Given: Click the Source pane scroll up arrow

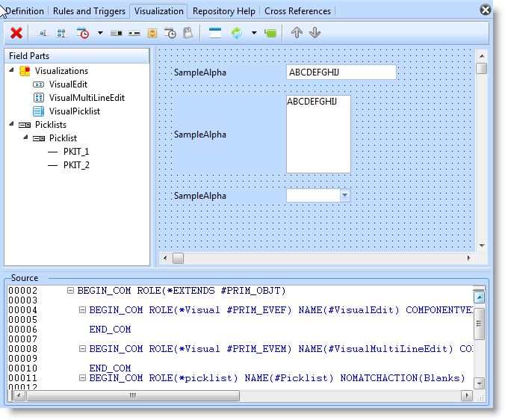Looking at the screenshot, I should 480,297.
